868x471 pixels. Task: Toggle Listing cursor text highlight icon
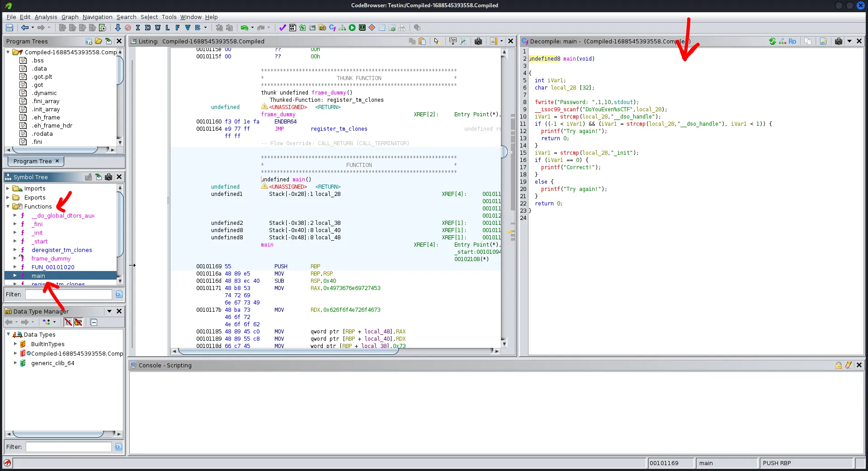point(436,41)
